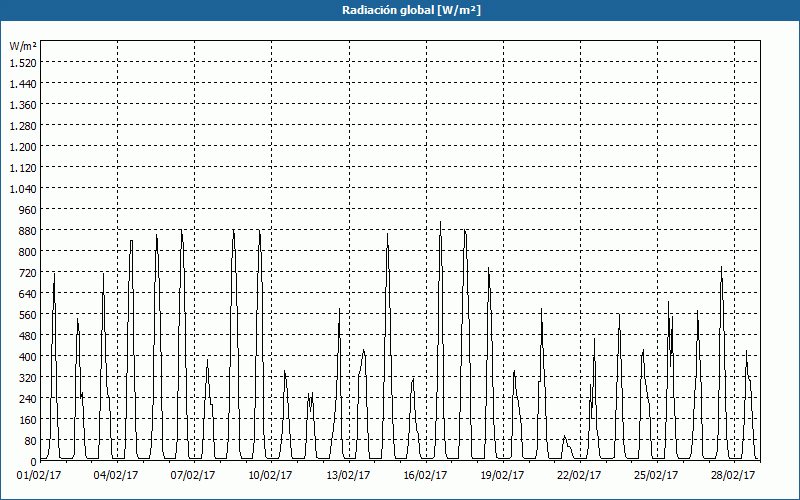Click the 04/02/17 date label
The width and height of the screenshot is (800, 500).
pos(116,476)
